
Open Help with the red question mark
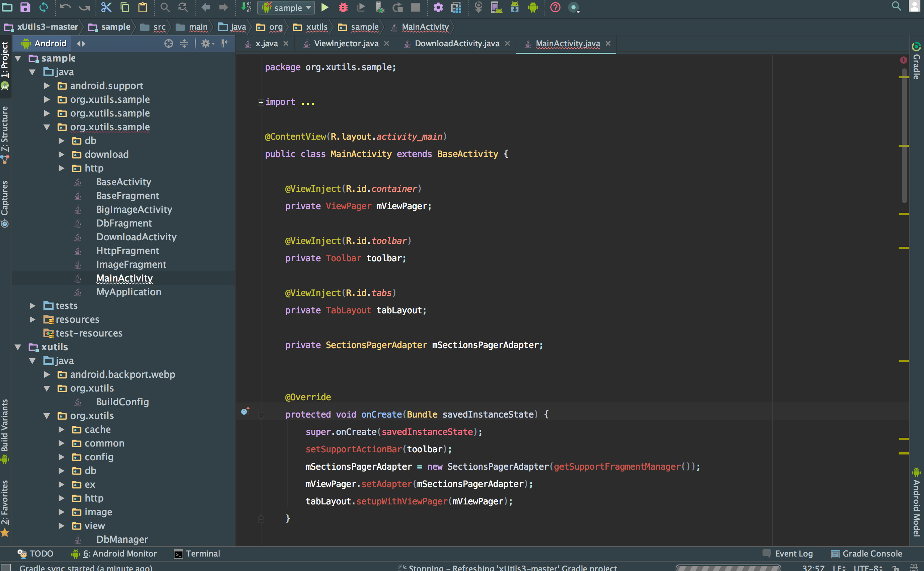[x=555, y=7]
